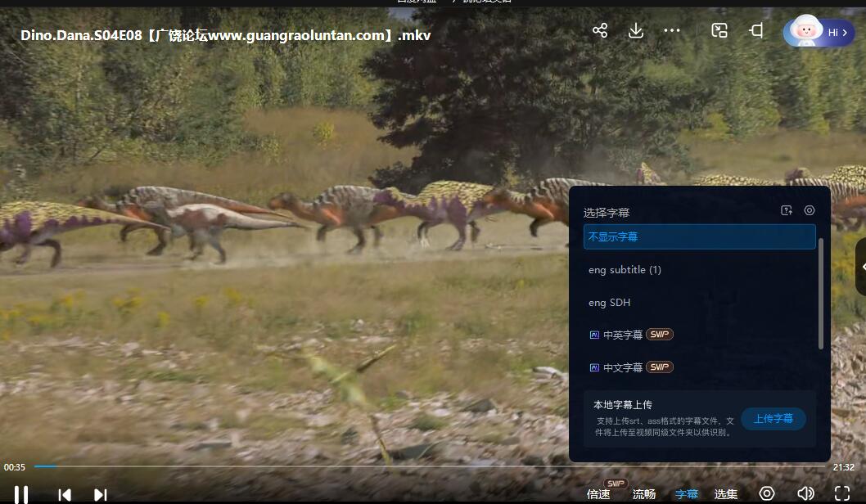Pause the video playback
The width and height of the screenshot is (866, 504).
point(21,495)
